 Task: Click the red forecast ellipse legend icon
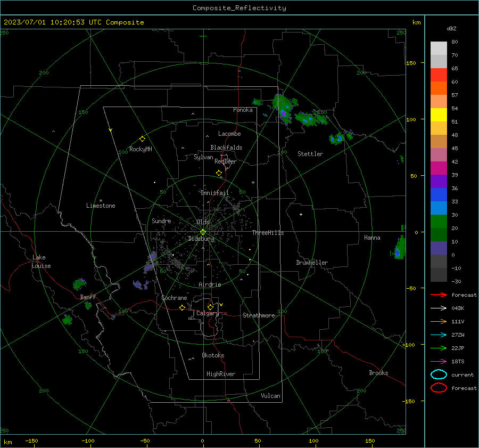439,388
